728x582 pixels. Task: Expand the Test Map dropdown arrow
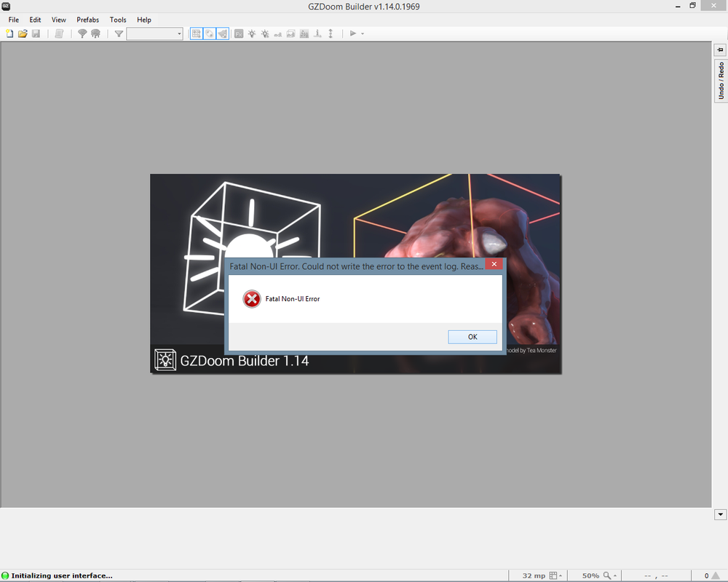(x=363, y=33)
